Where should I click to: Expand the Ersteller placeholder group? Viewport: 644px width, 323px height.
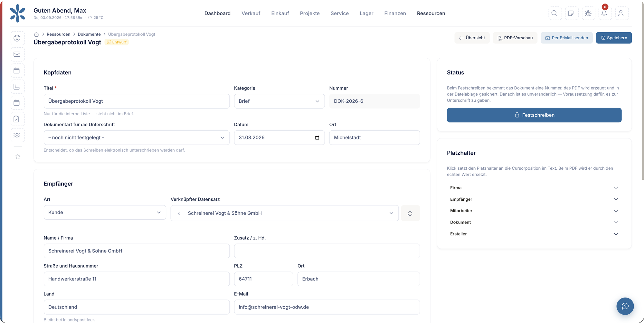coord(534,234)
